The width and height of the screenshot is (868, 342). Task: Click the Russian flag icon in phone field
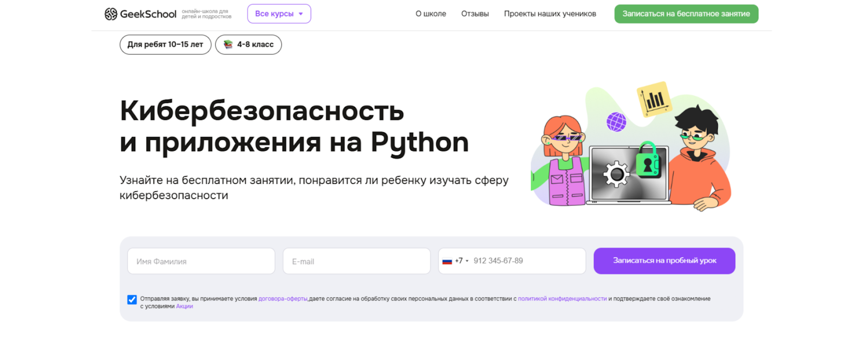(447, 261)
